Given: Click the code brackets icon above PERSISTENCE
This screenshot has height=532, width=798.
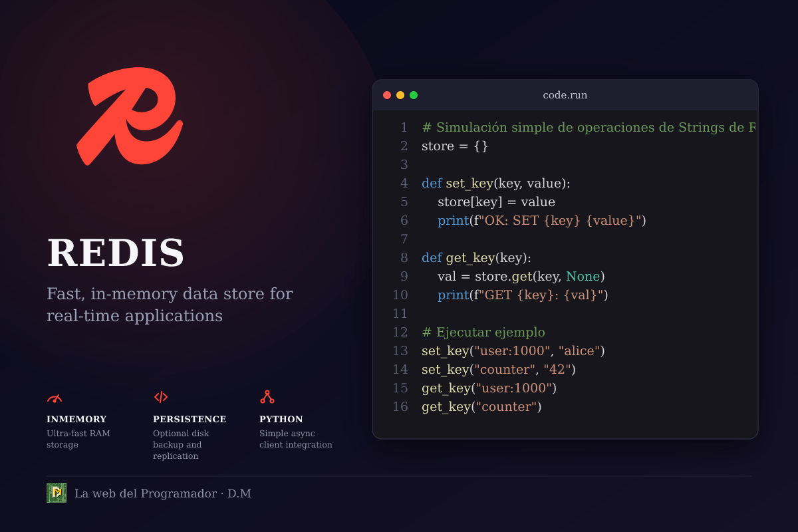Looking at the screenshot, I should click(161, 397).
